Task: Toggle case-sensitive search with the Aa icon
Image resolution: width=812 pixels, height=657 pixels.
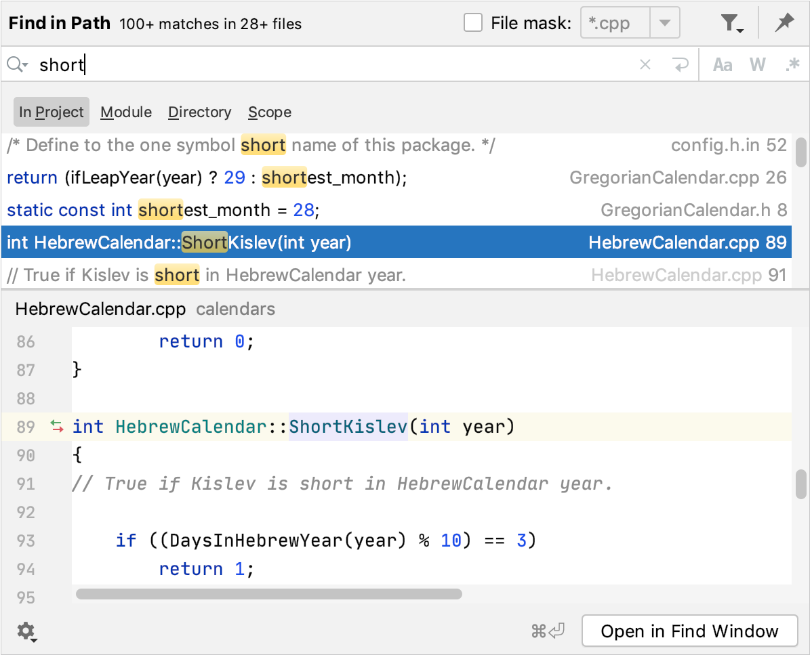Action: pos(722,64)
